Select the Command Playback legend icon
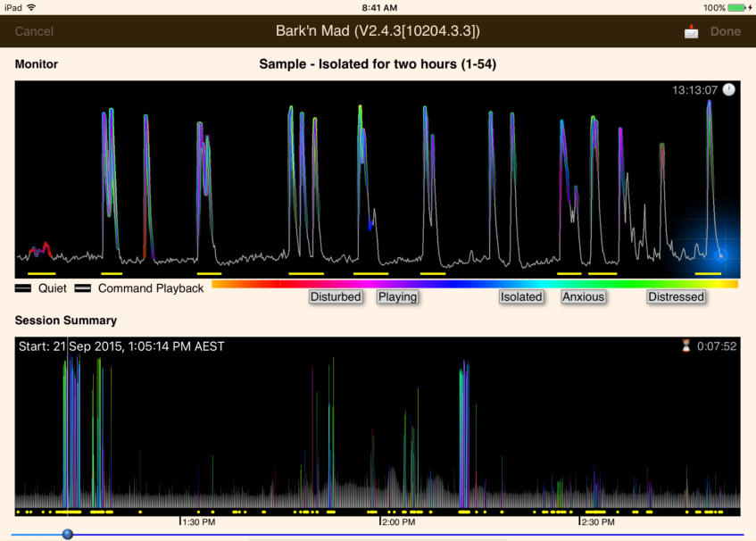Viewport: 756px width, 541px height. coord(83,289)
